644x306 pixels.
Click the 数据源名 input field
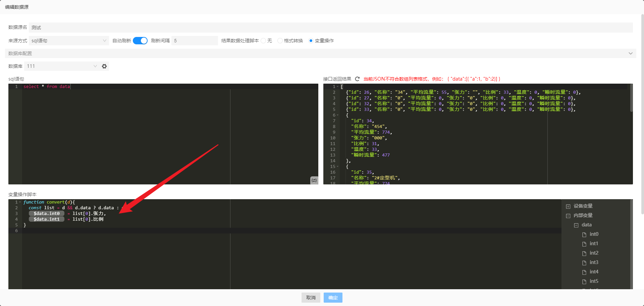pos(331,28)
